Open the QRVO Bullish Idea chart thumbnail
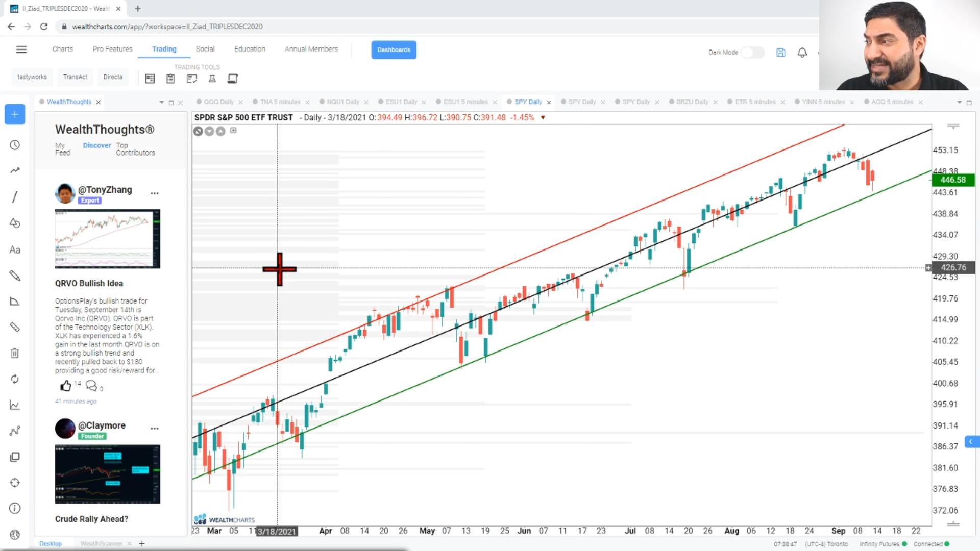 point(107,239)
